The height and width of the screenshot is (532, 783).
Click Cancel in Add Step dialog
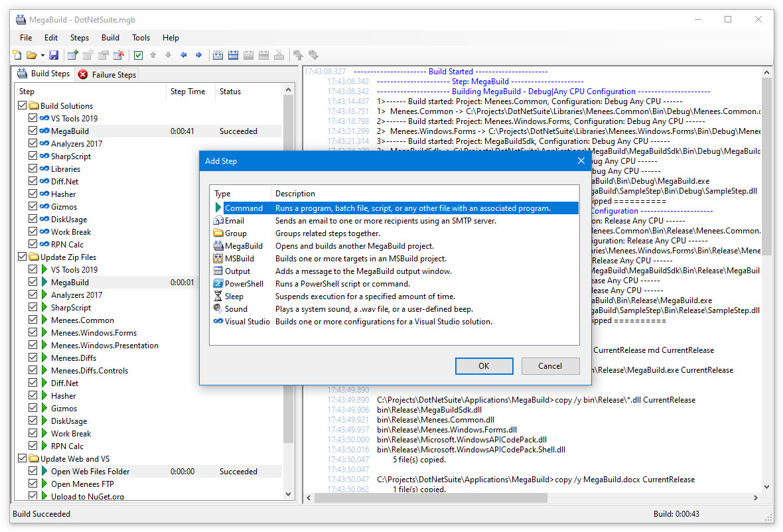click(x=550, y=366)
